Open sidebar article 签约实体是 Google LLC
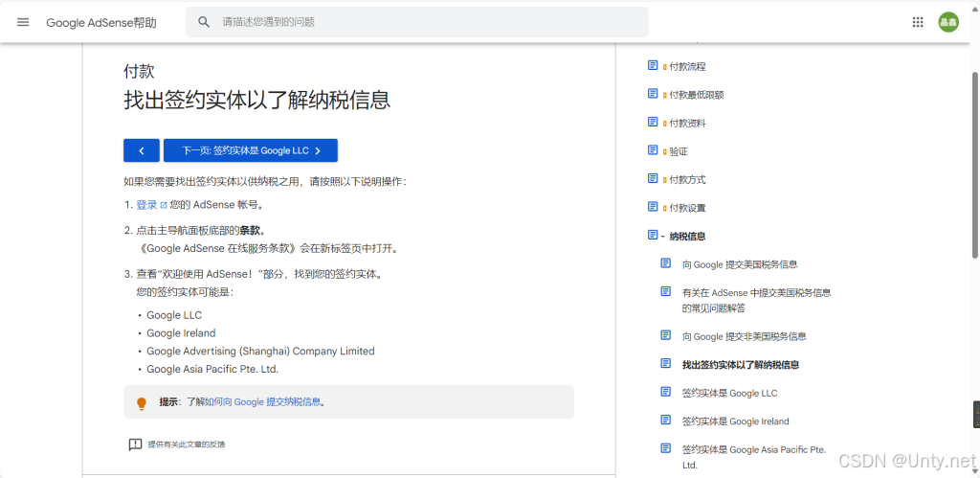 point(730,393)
